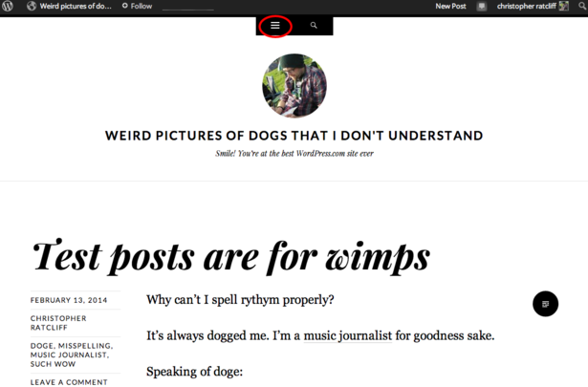This screenshot has width=588, height=387.
Task: Open the WordPress logo menu
Action: click(x=8, y=6)
